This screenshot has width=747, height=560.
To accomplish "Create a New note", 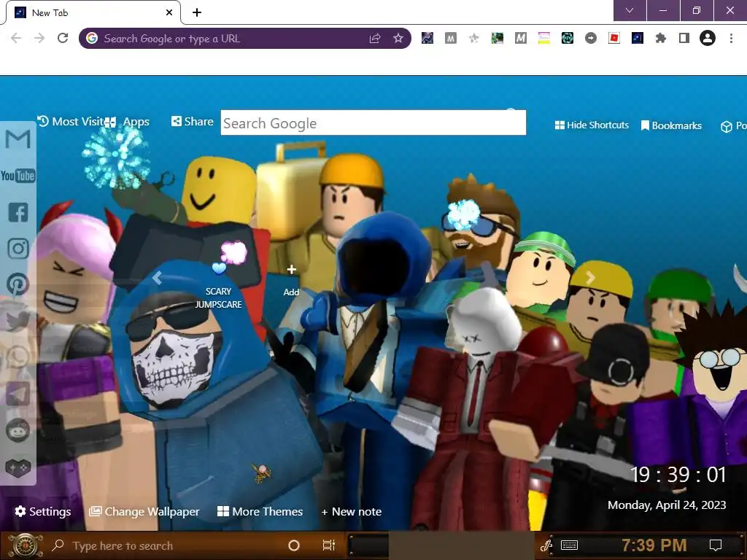I will (x=351, y=512).
